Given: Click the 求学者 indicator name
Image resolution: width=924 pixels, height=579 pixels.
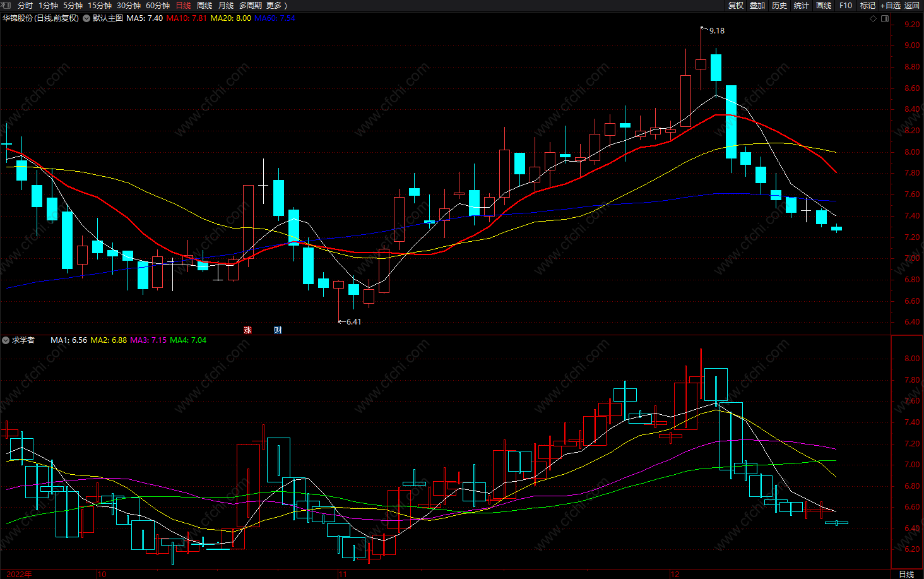Looking at the screenshot, I should 23,340.
